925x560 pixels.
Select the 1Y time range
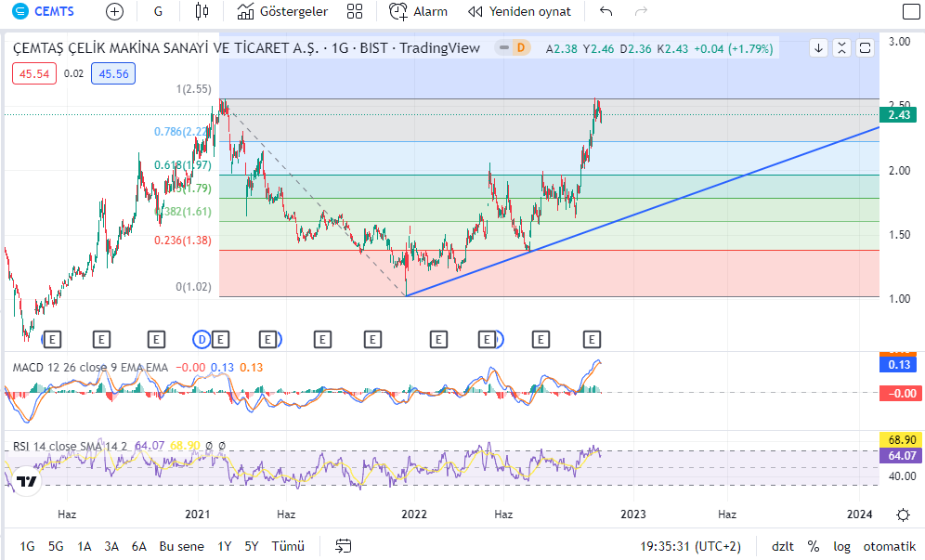point(224,546)
